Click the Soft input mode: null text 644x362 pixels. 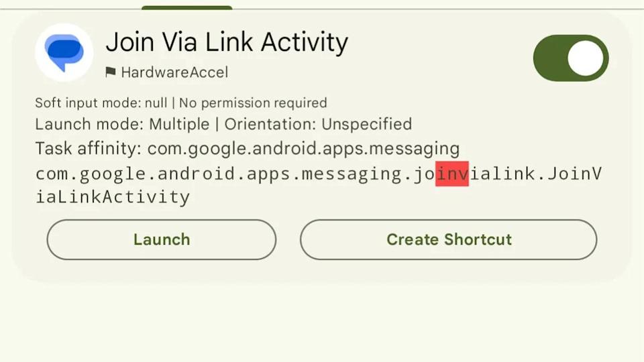101,103
